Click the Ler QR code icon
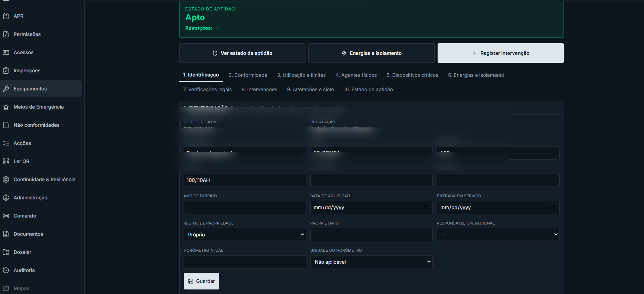The height and width of the screenshot is (294, 644). [x=6, y=161]
